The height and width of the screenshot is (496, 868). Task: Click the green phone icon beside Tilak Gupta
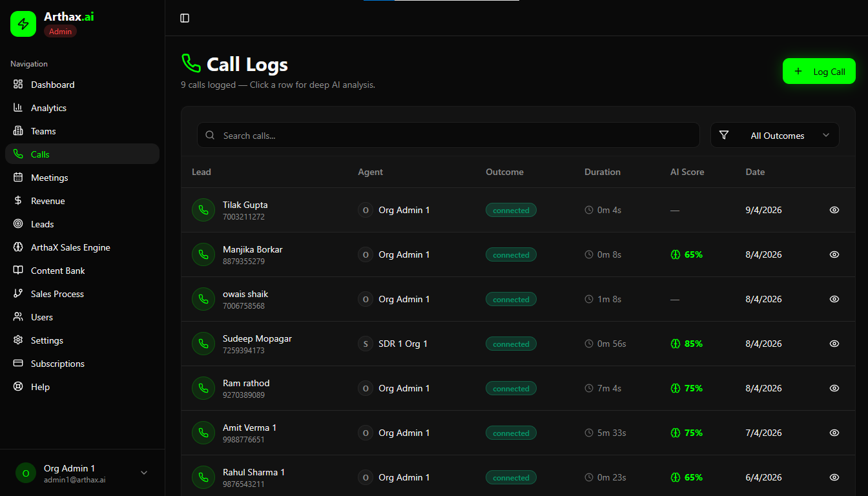(203, 210)
